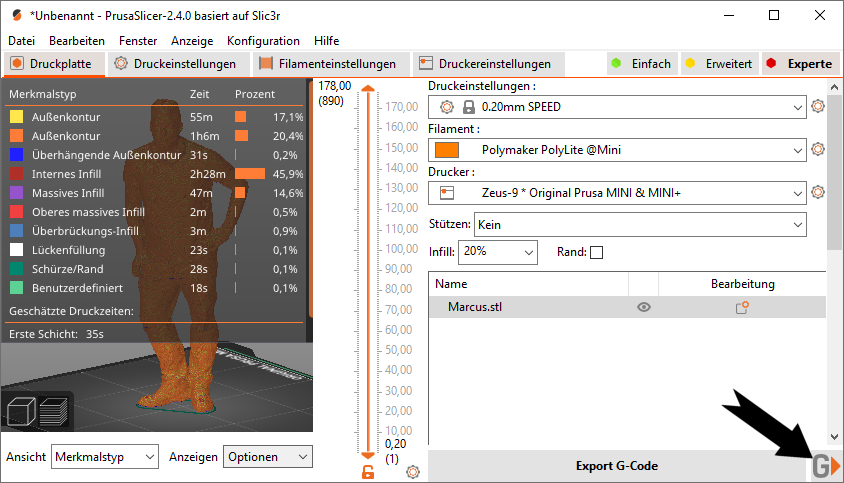Click the upper orange slider thumb arrow
Viewport: 844px width, 483px height.
[368, 89]
